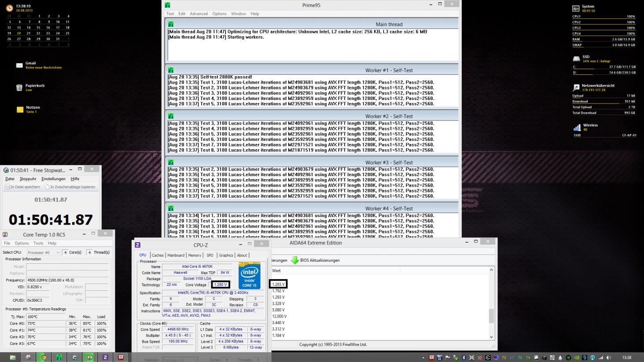The image size is (644, 362).
Task: Open the Select CPU Processor #0 dropdown
Action: tap(43, 252)
